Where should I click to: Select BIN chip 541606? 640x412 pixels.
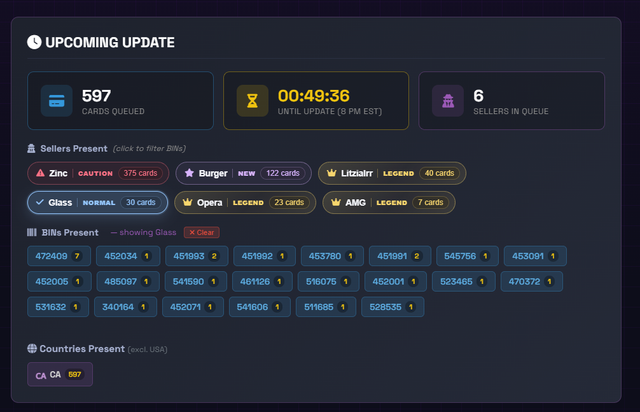coord(260,307)
